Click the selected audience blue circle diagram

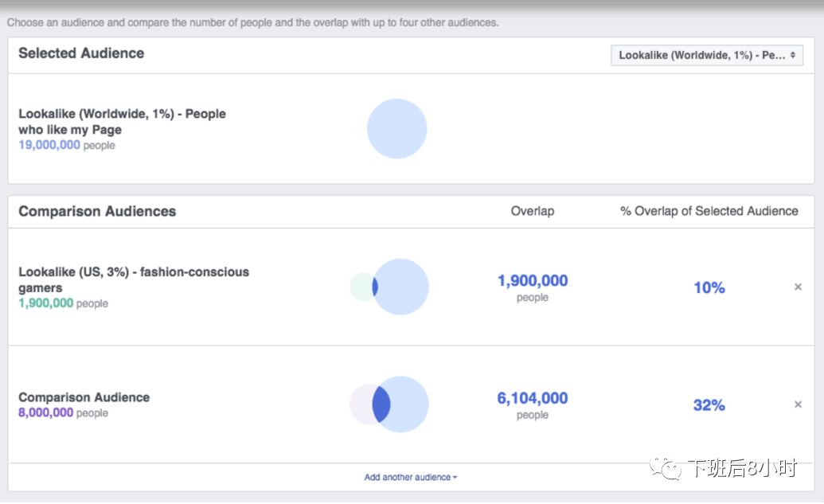[396, 129]
